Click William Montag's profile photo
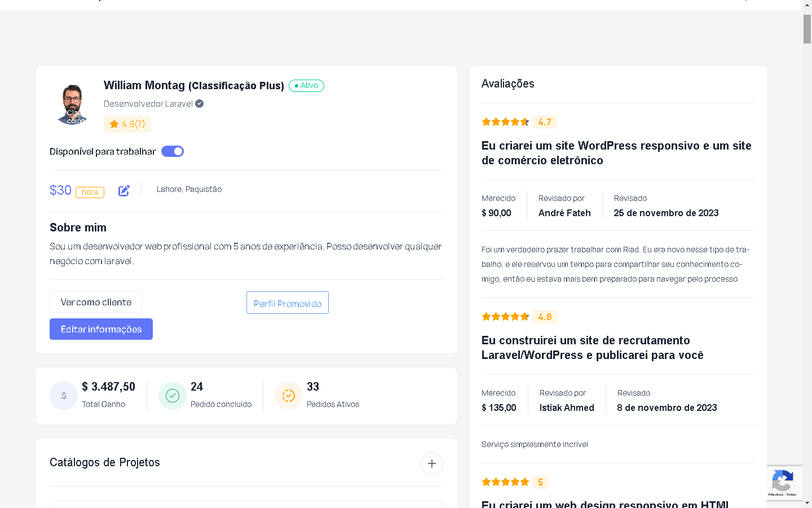 point(73,104)
